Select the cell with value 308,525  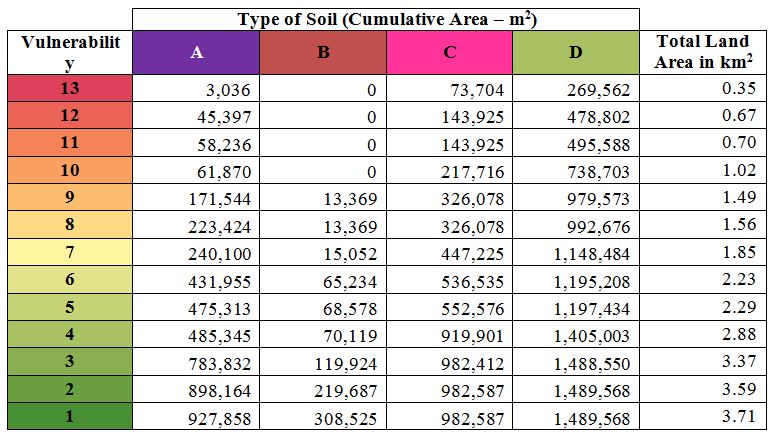(x=322, y=416)
